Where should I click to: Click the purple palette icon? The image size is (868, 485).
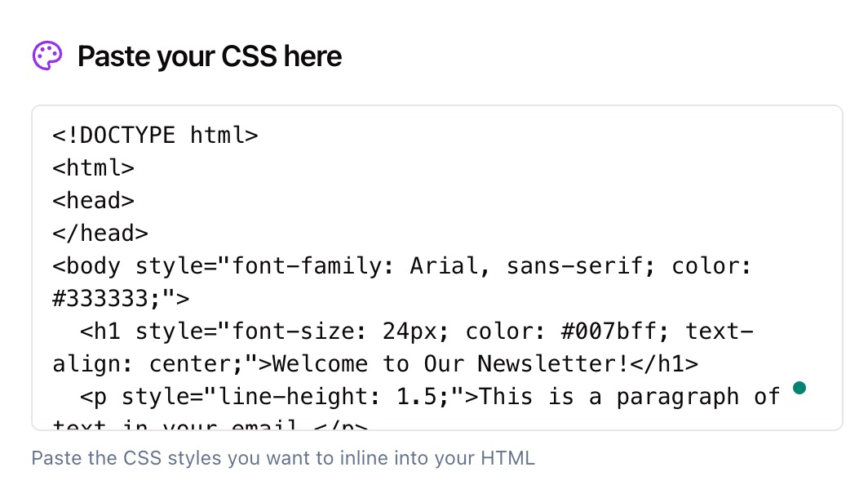(47, 55)
